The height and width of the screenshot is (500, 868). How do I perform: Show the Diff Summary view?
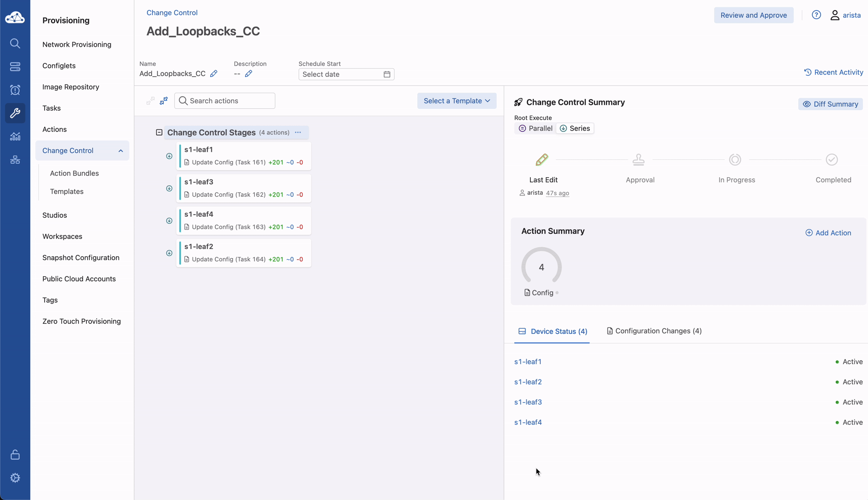830,104
